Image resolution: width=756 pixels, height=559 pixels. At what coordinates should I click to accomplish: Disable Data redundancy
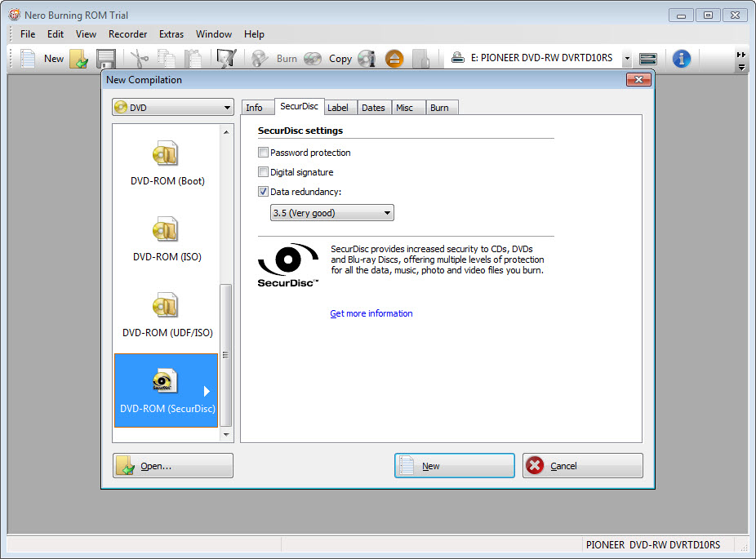coord(263,191)
